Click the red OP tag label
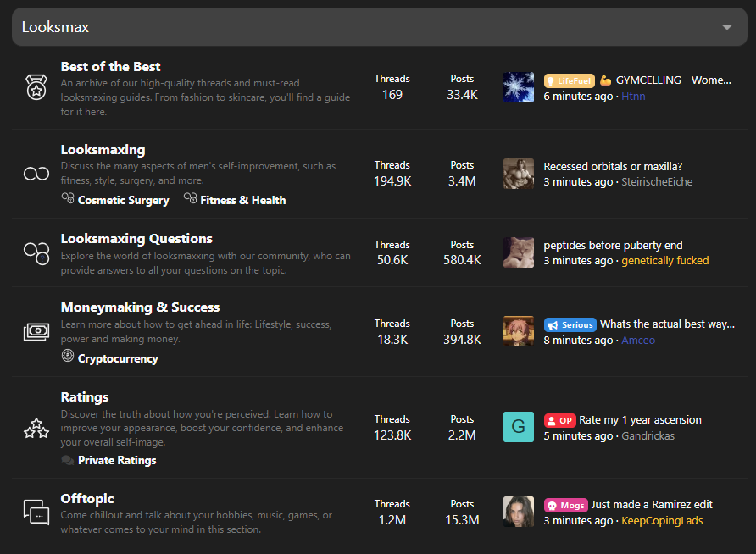This screenshot has width=756, height=554. (x=559, y=420)
